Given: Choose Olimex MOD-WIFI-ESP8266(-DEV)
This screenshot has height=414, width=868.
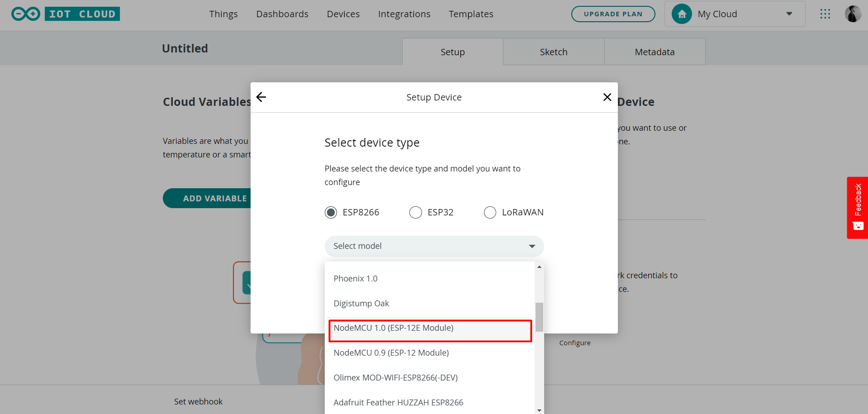Looking at the screenshot, I should coord(430,378).
